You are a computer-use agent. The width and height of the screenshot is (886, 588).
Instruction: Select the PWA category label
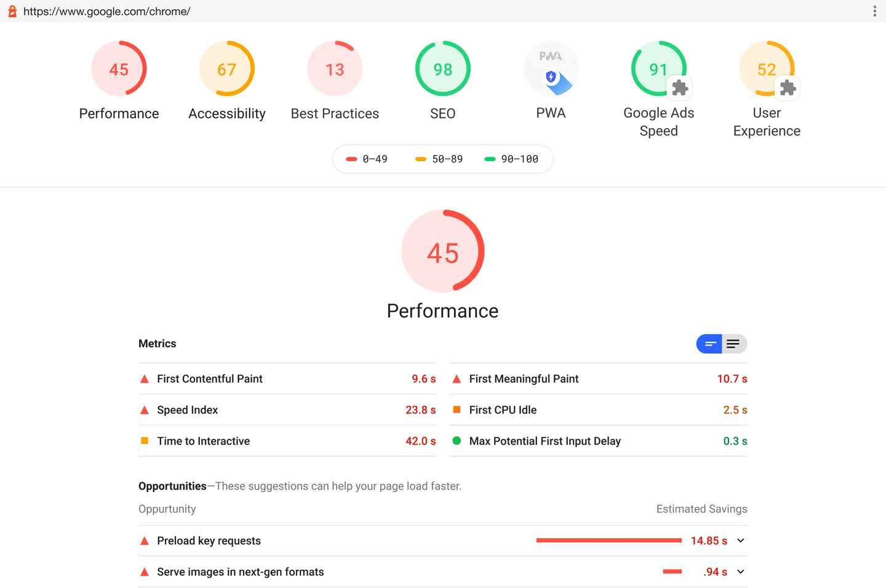click(x=551, y=113)
